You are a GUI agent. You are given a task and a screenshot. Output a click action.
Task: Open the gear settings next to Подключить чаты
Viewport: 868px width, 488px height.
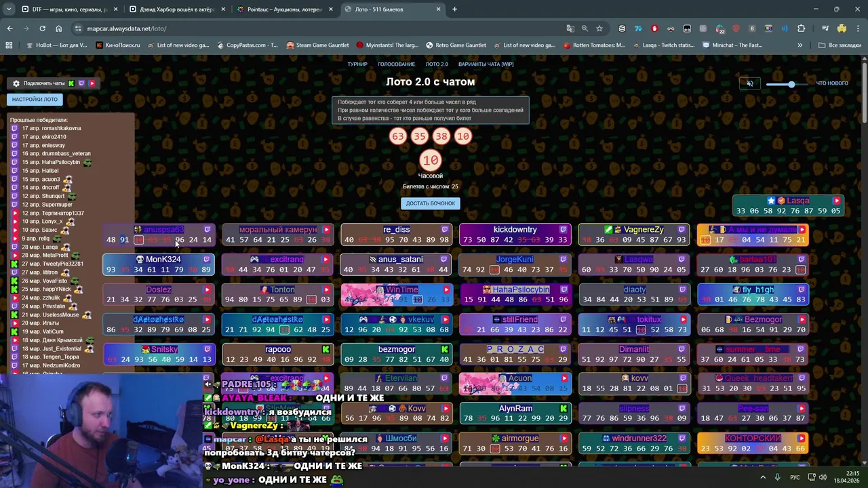click(x=16, y=83)
